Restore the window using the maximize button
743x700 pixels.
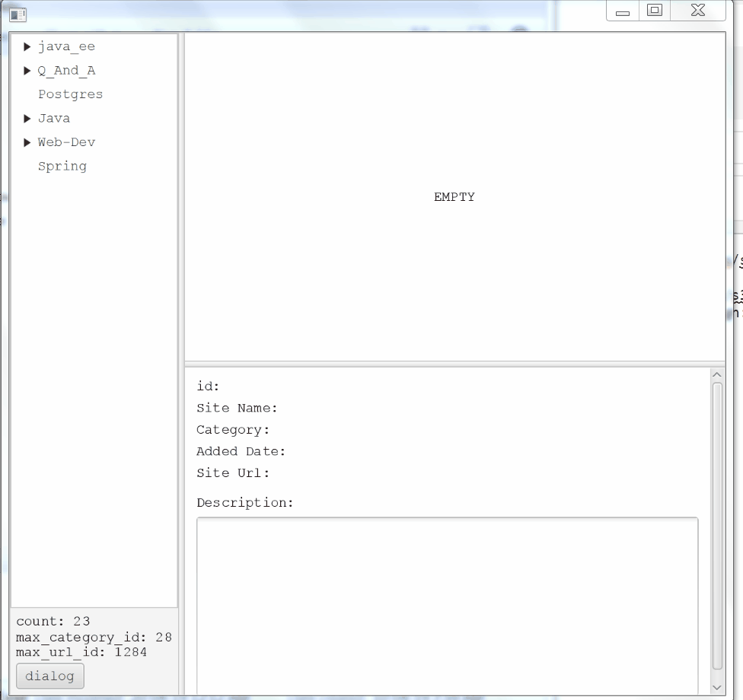pos(653,11)
